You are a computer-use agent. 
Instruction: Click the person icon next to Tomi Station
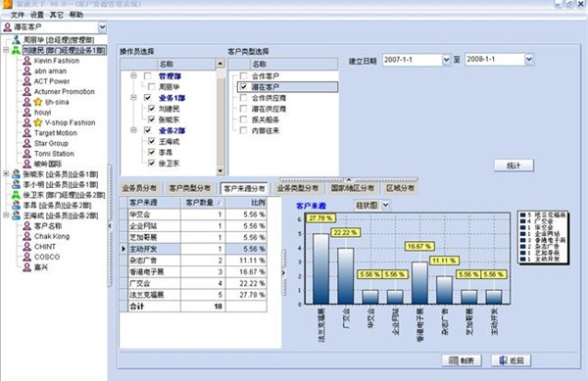pyautogui.click(x=27, y=154)
